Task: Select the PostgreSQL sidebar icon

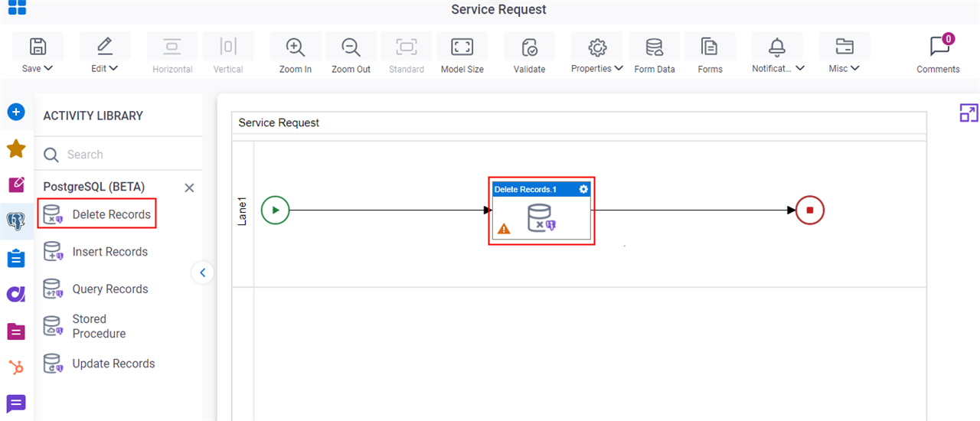Action: click(16, 221)
